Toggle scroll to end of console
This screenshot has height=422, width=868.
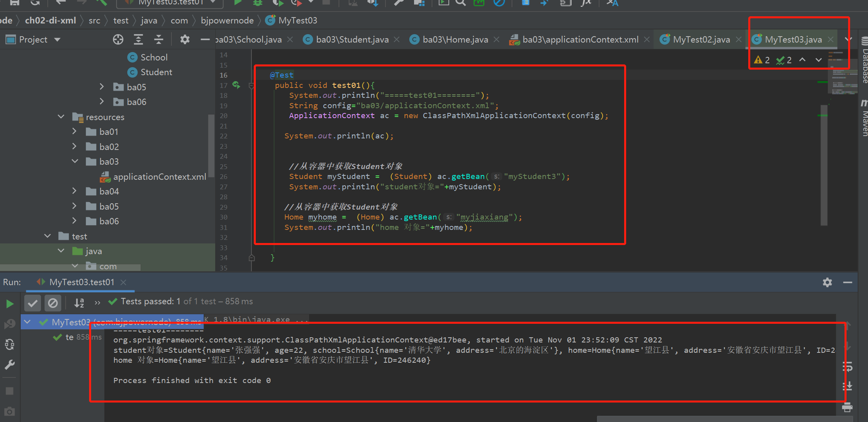(847, 386)
